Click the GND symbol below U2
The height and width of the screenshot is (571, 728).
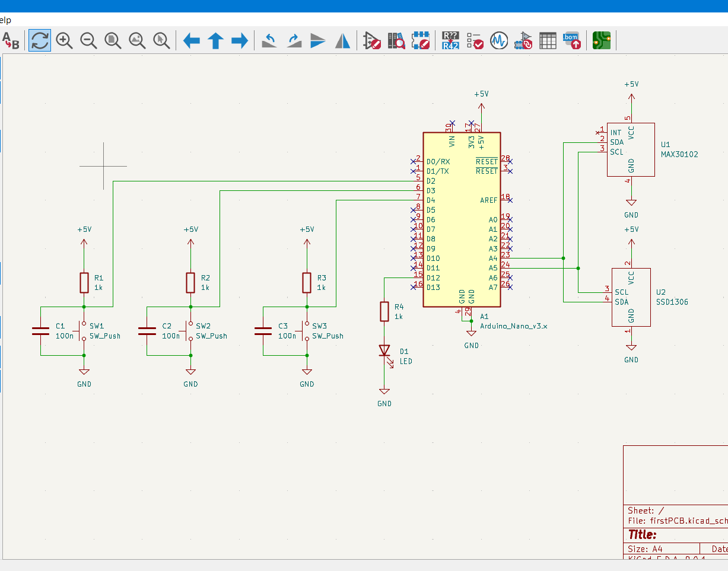pos(631,352)
